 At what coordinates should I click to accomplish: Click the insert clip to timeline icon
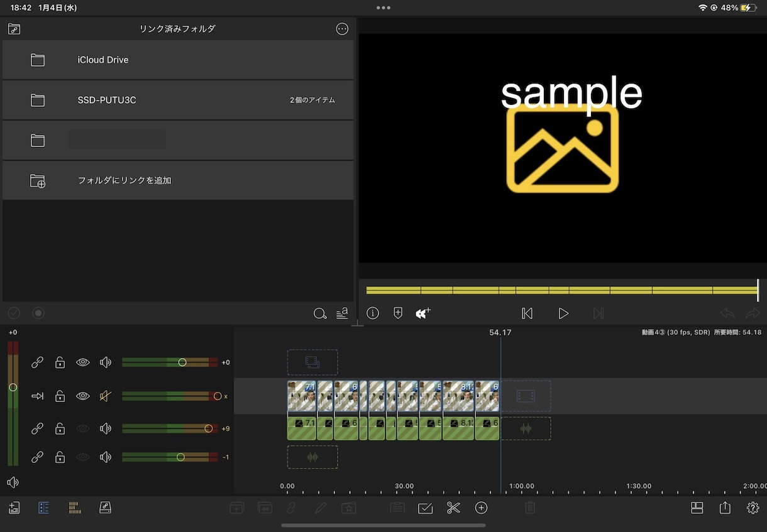coord(423,313)
